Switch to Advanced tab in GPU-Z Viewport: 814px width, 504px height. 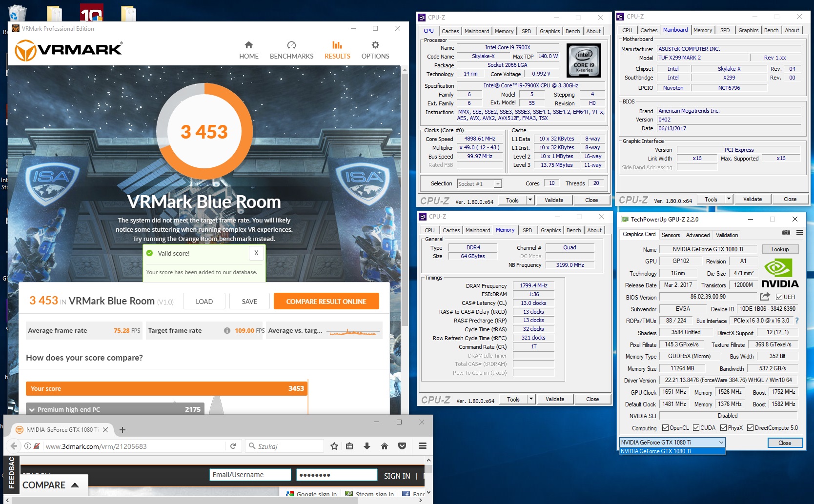click(x=698, y=235)
